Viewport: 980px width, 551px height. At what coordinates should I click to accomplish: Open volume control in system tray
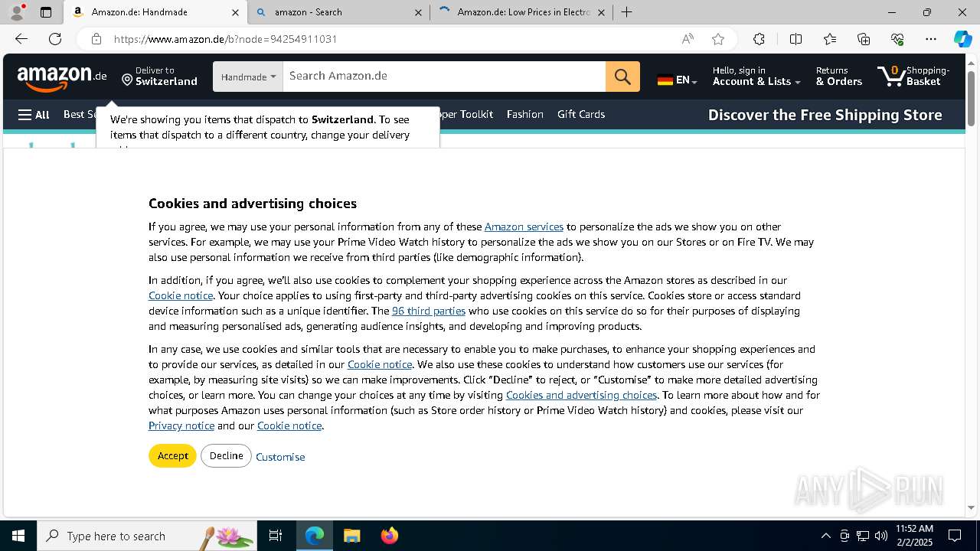881,536
